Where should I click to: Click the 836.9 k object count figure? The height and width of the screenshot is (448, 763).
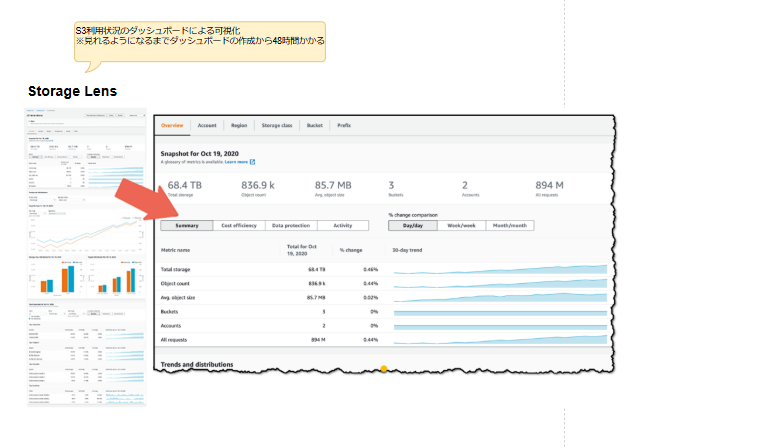(x=258, y=185)
